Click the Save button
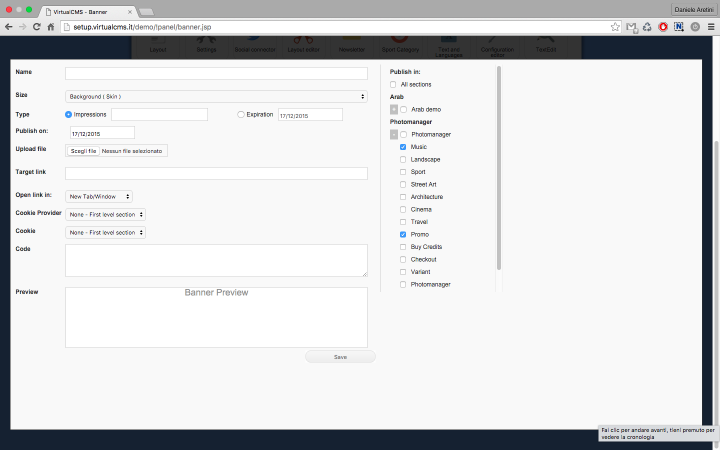720x450 pixels. [340, 357]
